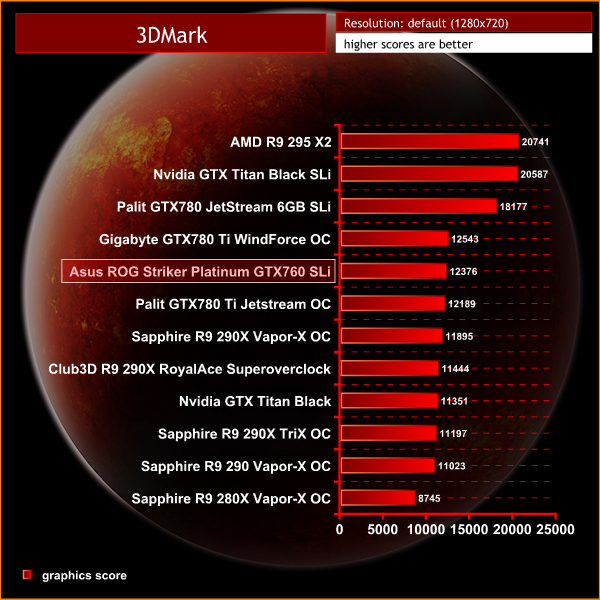Click the score value 20587

click(534, 174)
